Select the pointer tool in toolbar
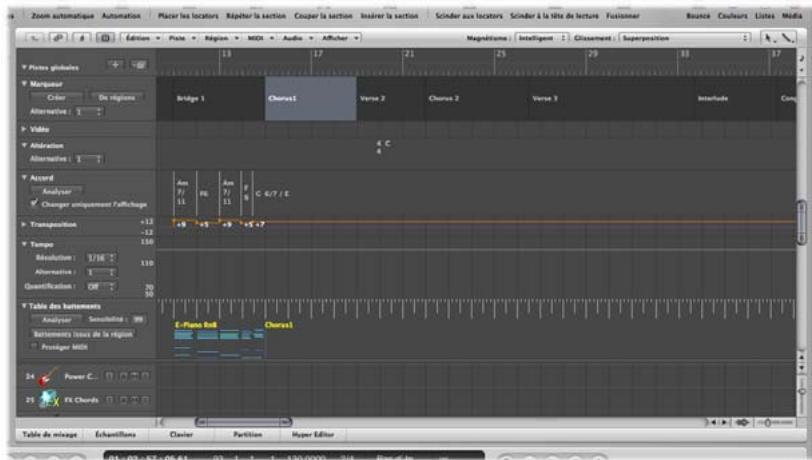The image size is (812, 460). pos(768,38)
